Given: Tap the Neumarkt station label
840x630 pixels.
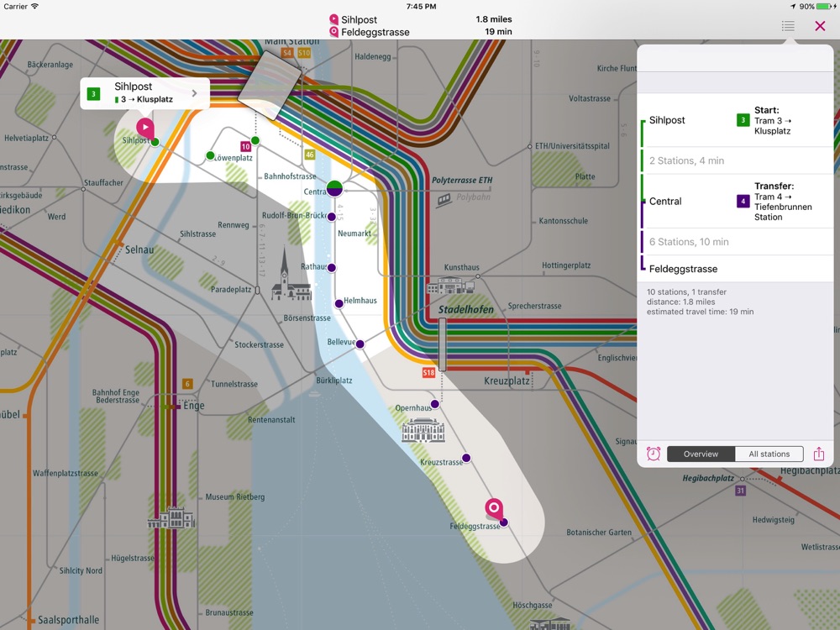Looking at the screenshot, I should [x=354, y=234].
